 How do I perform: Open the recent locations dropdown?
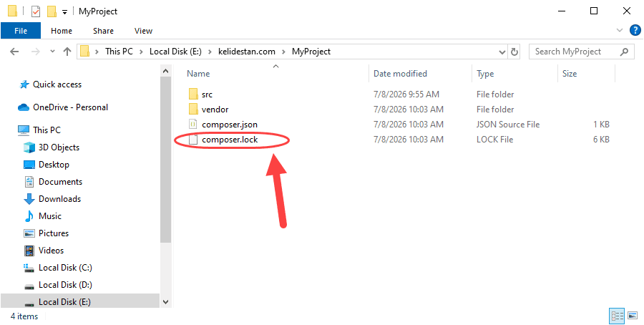[x=52, y=52]
